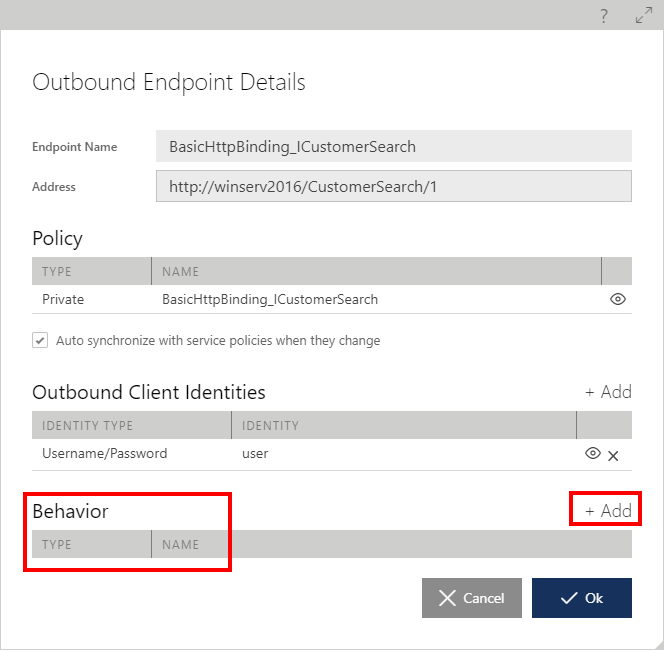Image resolution: width=664 pixels, height=650 pixels.
Task: Open the help question mark icon
Action: pos(604,16)
